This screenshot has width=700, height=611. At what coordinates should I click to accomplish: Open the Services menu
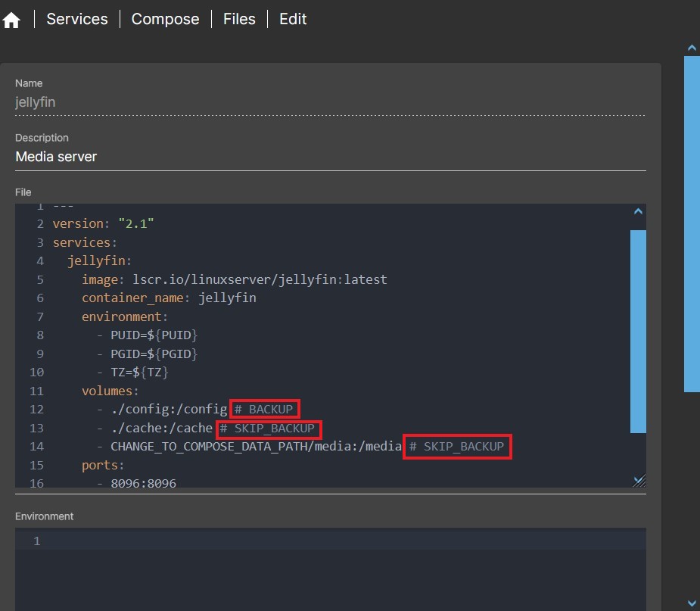77,19
